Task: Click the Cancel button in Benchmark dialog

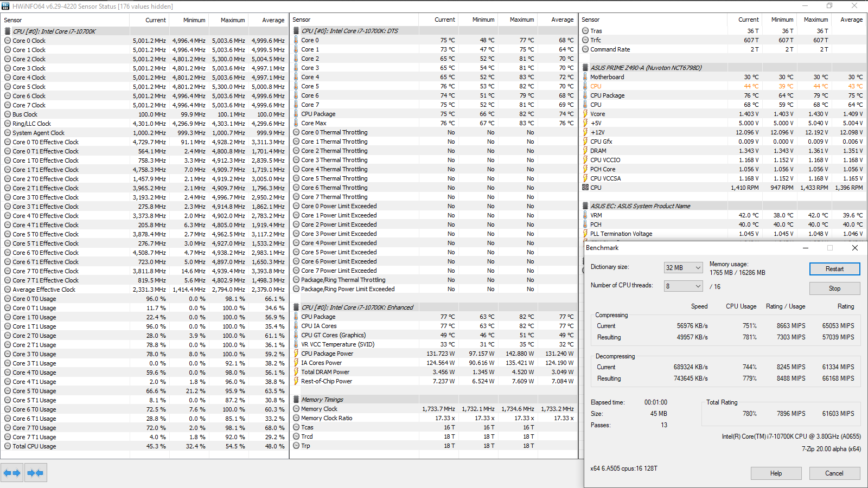Action: 834,473
